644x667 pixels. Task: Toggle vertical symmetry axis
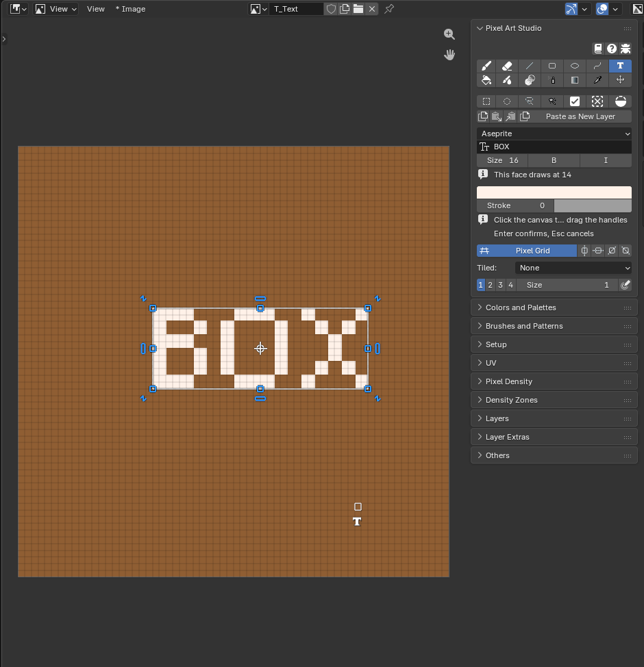(584, 251)
